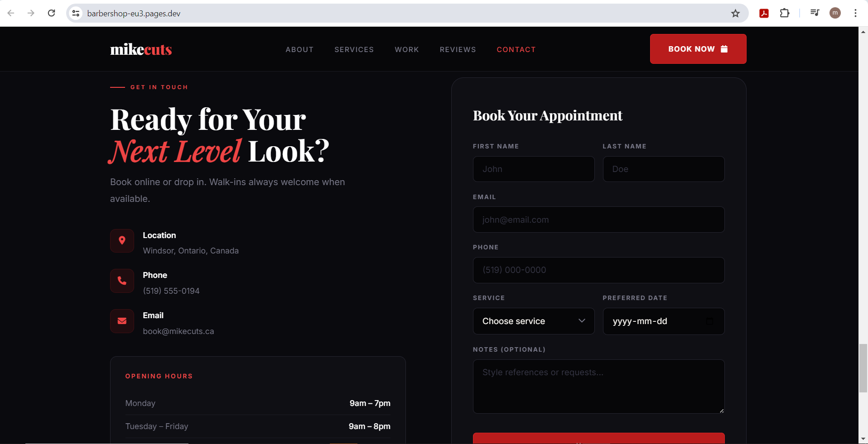Click the browser forward arrow

(x=31, y=13)
